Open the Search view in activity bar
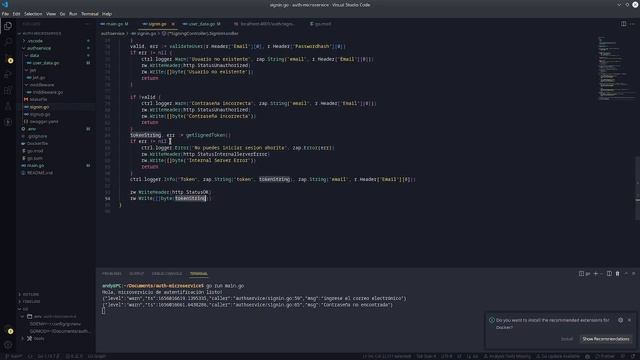The image size is (640, 360). pos(8,42)
